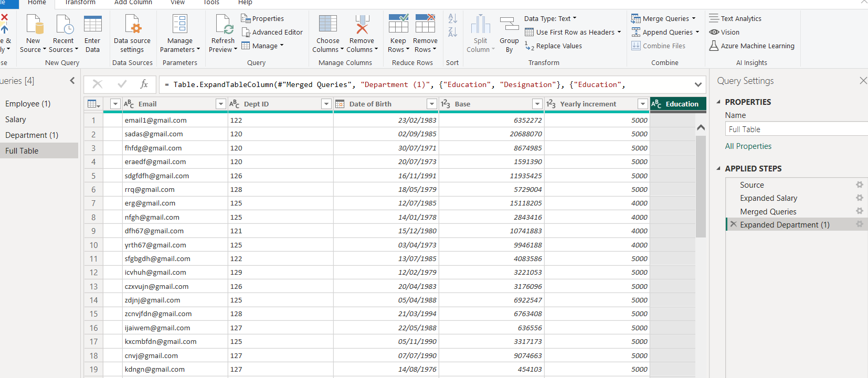Click the Choose Columns icon
This screenshot has width=868, height=378.
point(328,24)
